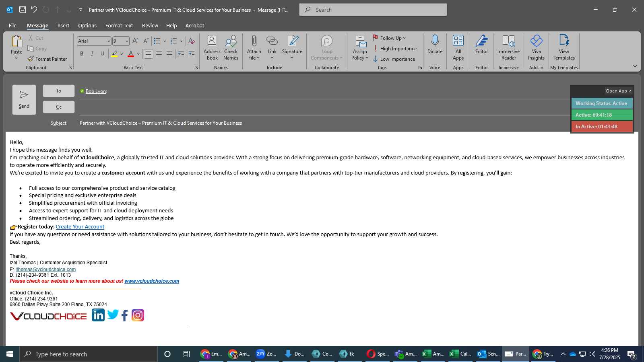Open font color dropdown arrow

138,54
